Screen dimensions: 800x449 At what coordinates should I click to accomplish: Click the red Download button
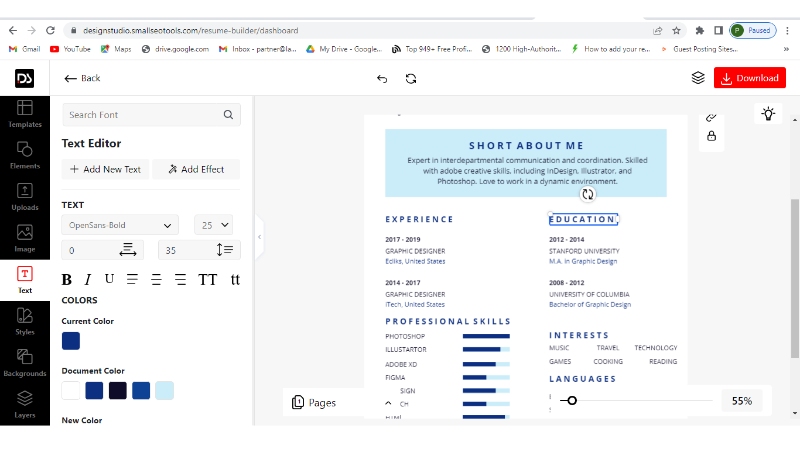(749, 78)
